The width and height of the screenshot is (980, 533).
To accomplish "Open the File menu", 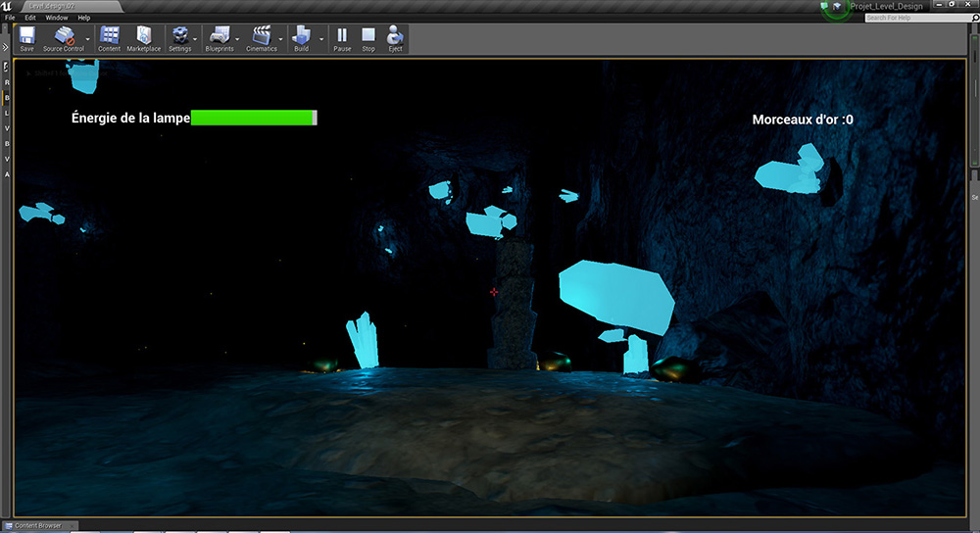I will click(x=10, y=18).
